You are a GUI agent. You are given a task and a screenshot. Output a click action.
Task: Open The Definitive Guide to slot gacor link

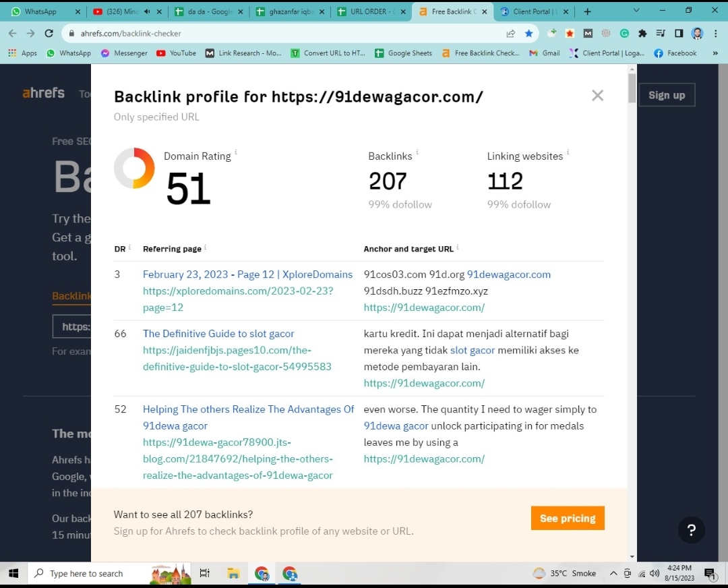[218, 333]
